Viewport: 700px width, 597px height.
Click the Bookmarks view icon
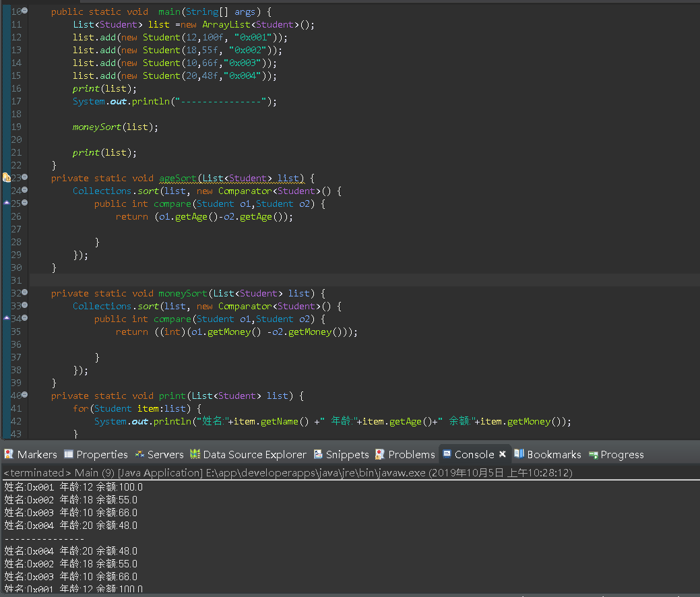pyautogui.click(x=519, y=453)
